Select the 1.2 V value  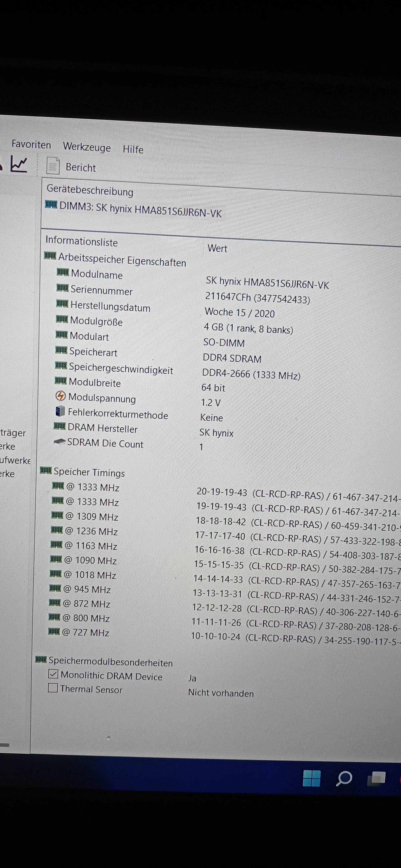click(x=211, y=402)
